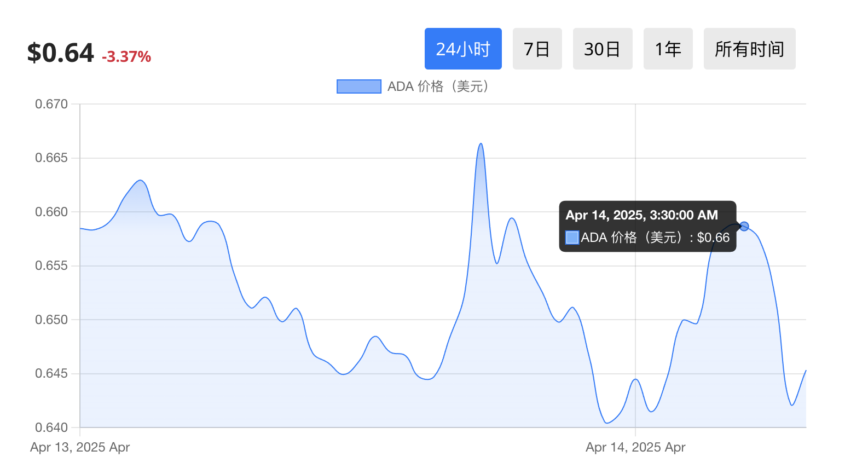Click the 0.655 y-axis label
The width and height of the screenshot is (868, 474).
[x=51, y=265]
